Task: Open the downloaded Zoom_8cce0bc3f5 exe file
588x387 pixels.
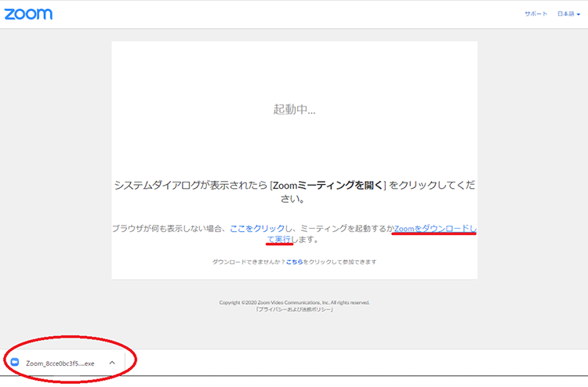Action: pyautogui.click(x=60, y=363)
